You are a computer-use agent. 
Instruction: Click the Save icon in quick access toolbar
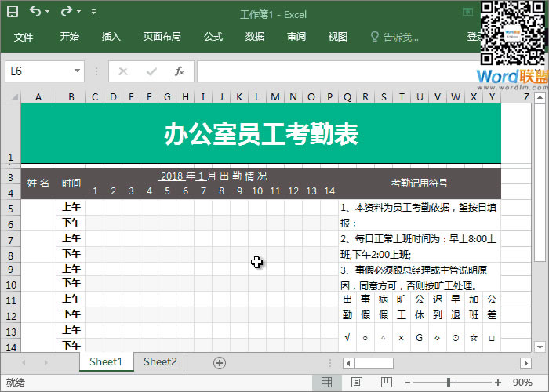pos(13,12)
